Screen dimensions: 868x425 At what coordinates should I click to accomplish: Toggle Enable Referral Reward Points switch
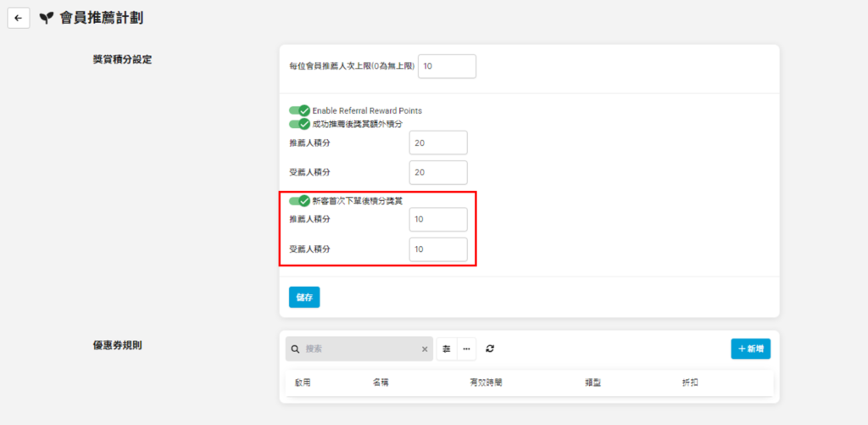click(299, 110)
